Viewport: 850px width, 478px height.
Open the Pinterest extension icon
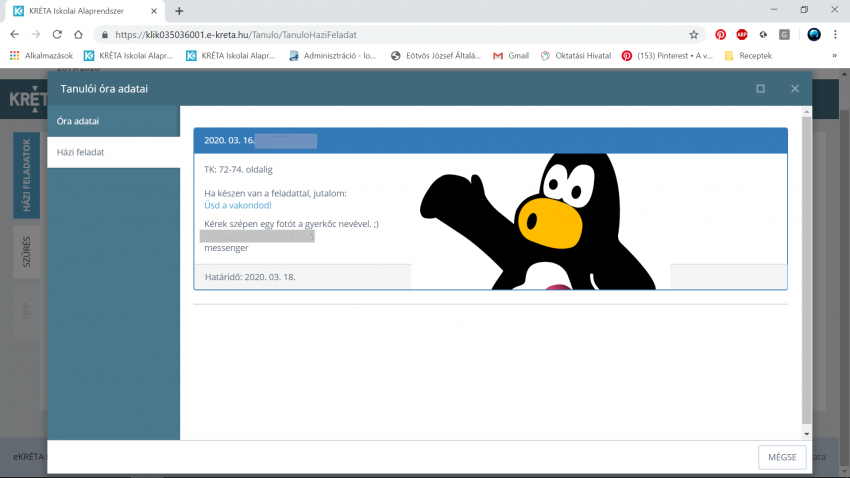[x=720, y=35]
